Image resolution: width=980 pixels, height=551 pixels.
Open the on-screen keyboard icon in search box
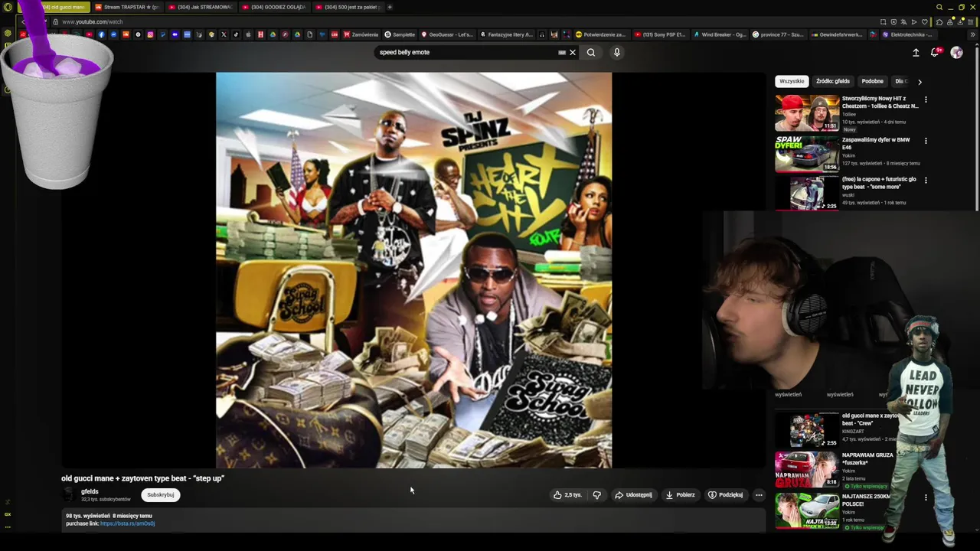[562, 52]
